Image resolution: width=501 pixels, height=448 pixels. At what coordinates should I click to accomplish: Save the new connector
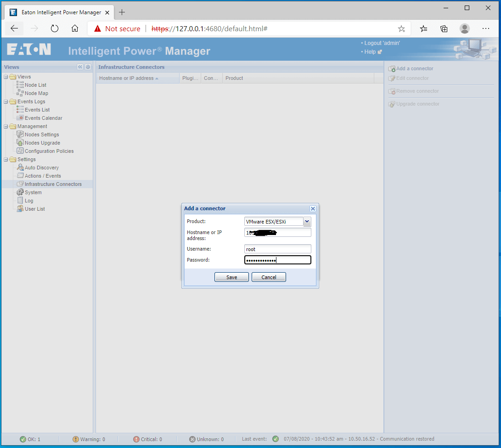(231, 277)
